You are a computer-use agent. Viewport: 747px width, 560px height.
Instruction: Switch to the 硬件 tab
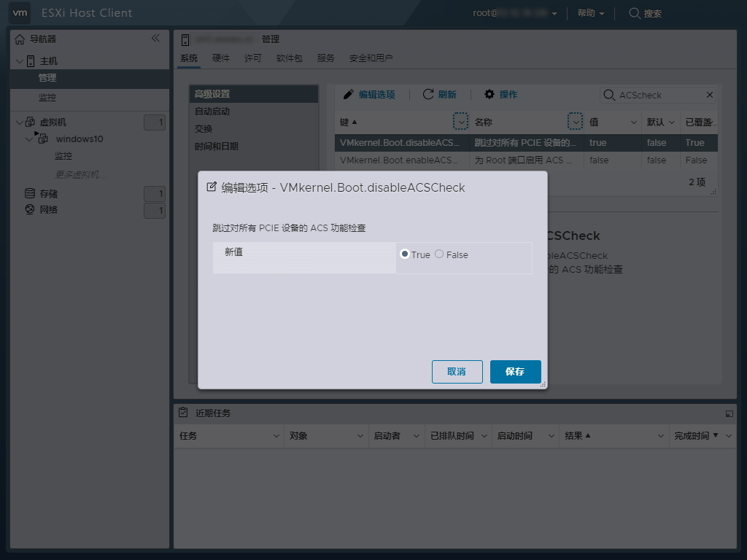point(220,58)
